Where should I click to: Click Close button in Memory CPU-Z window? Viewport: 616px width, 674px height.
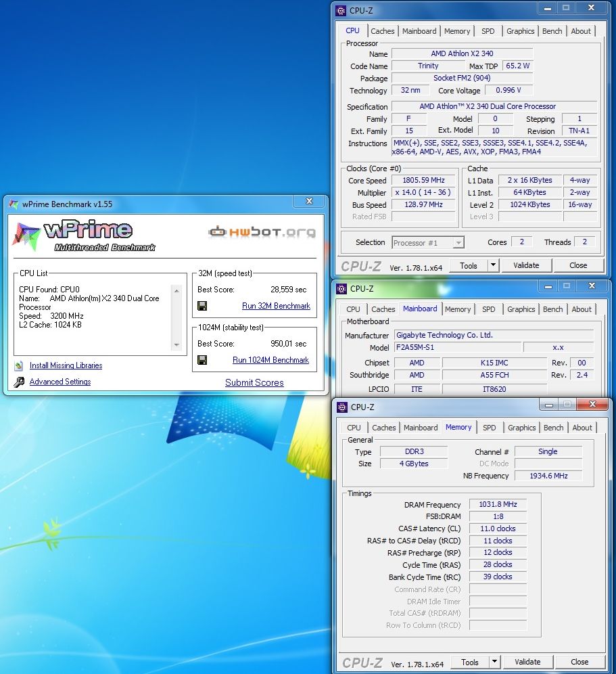(579, 662)
